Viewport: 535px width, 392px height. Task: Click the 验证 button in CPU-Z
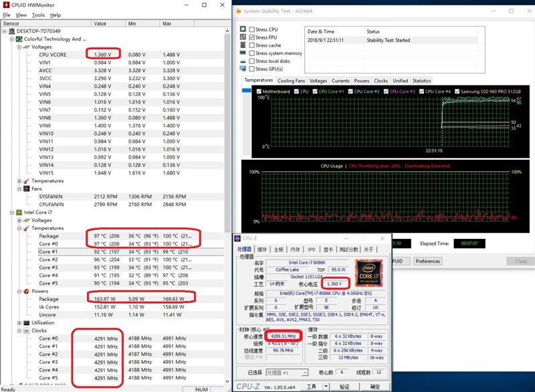[344, 386]
